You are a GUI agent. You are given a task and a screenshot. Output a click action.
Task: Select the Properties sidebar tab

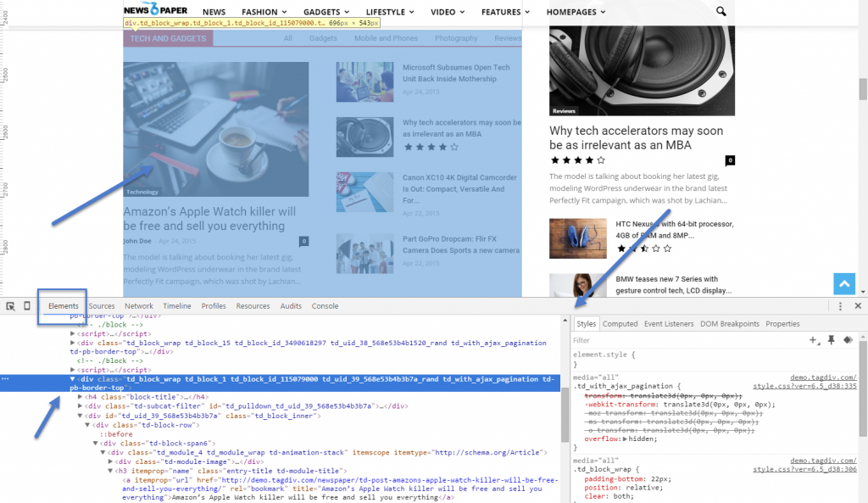click(x=782, y=323)
